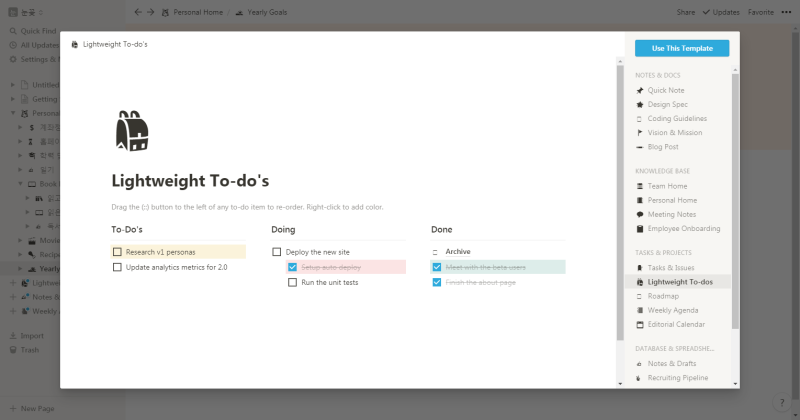Expand the Getting Started page toggle
Image resolution: width=800 pixels, height=420 pixels.
13,99
